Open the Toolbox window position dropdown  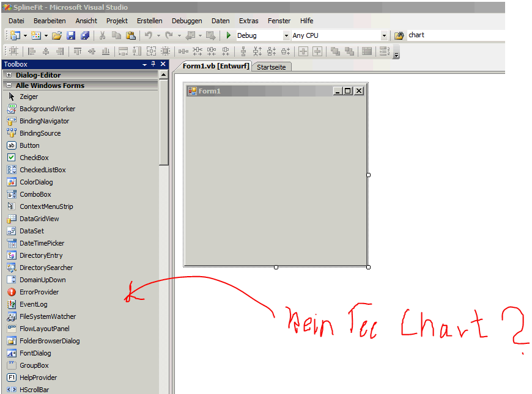(x=144, y=64)
